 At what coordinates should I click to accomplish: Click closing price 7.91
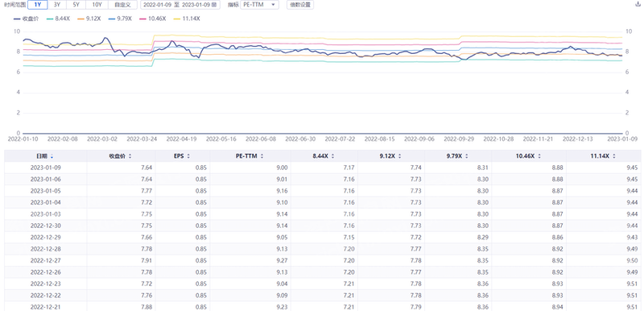(x=147, y=260)
